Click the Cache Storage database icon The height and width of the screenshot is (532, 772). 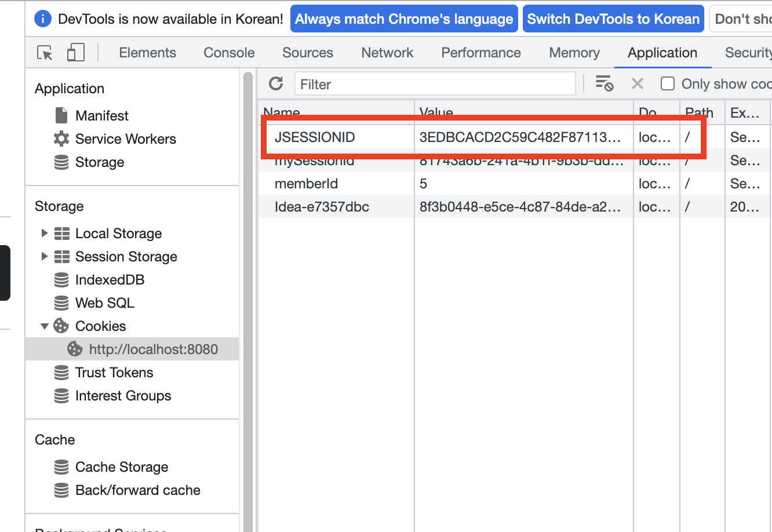(x=61, y=467)
